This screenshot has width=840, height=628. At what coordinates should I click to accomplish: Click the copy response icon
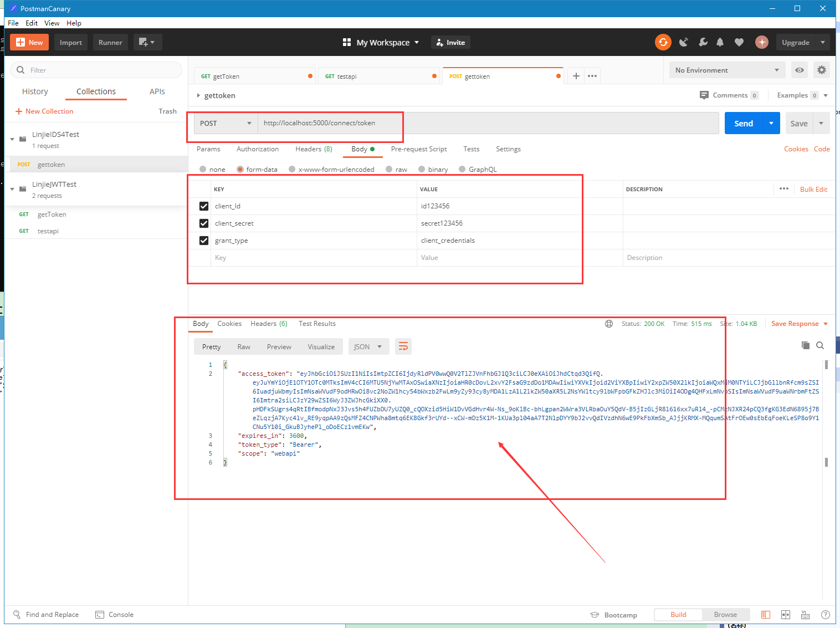tap(805, 345)
